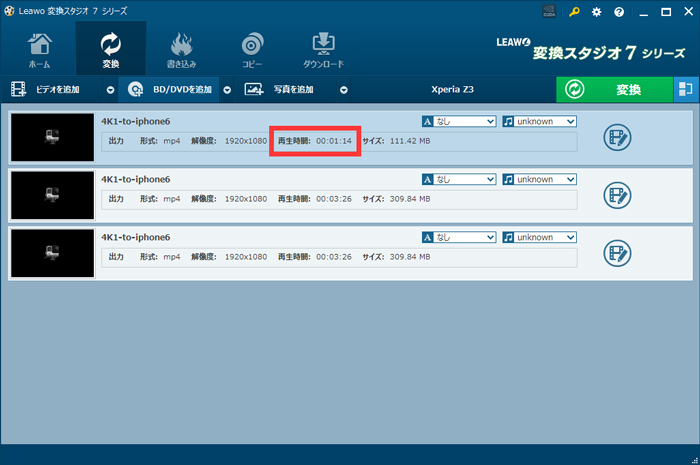Toggle the side panel layout icon
The width and height of the screenshot is (700, 465).
pos(685,89)
